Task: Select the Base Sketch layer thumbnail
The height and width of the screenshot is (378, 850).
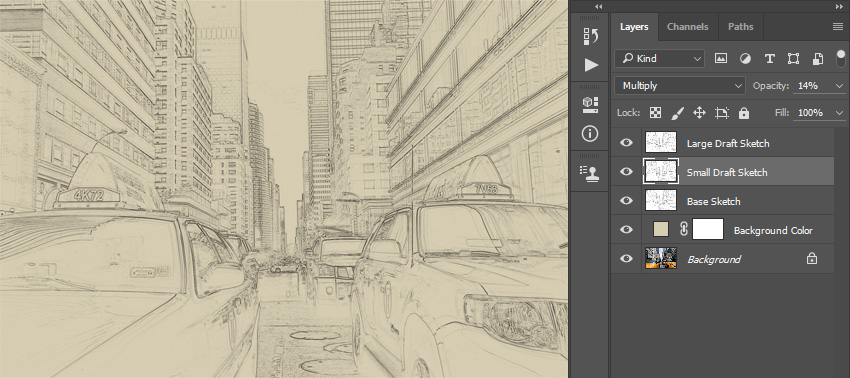Action: [661, 201]
